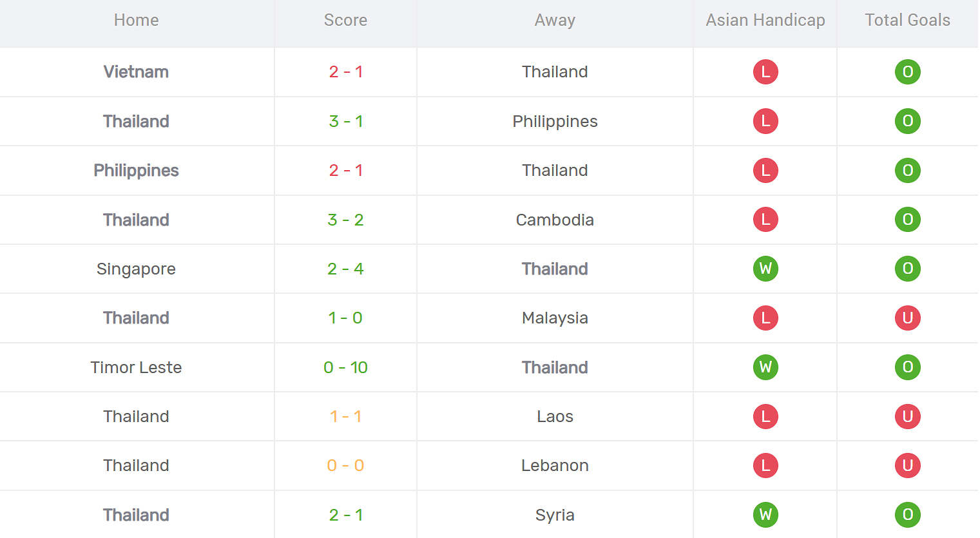Open the Timor Leste team link
The image size is (980, 538).
click(x=136, y=367)
